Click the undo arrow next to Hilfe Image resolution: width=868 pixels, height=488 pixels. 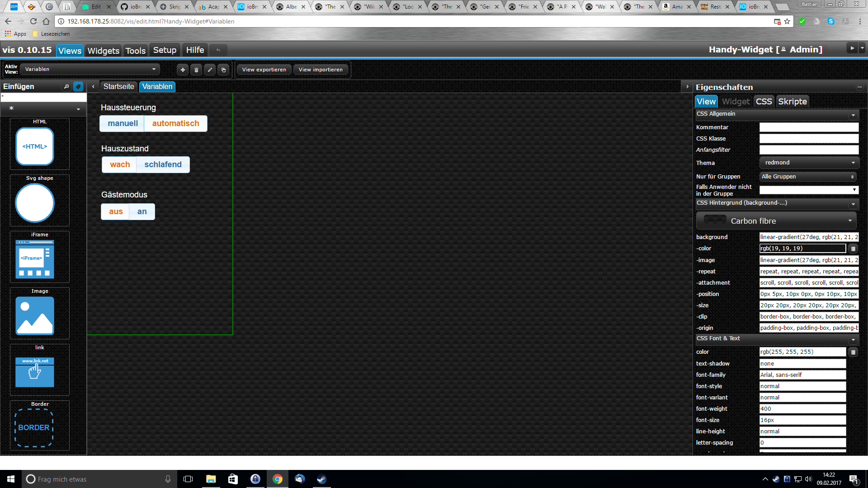point(218,50)
